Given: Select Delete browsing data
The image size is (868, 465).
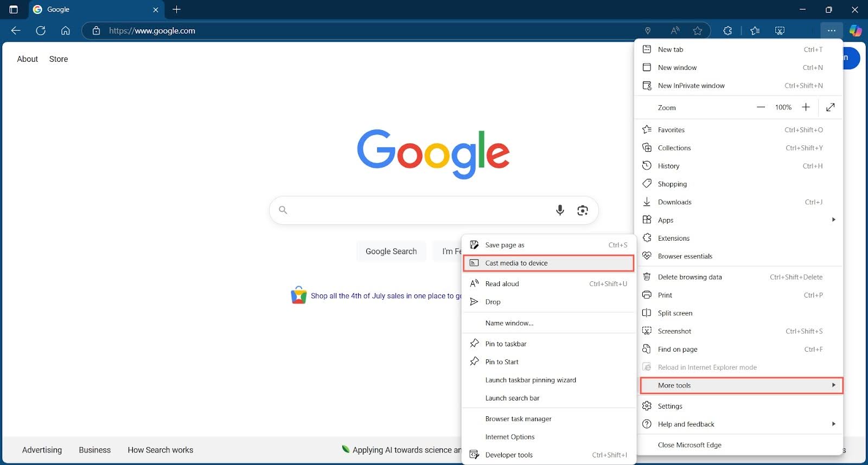Looking at the screenshot, I should pos(738,277).
